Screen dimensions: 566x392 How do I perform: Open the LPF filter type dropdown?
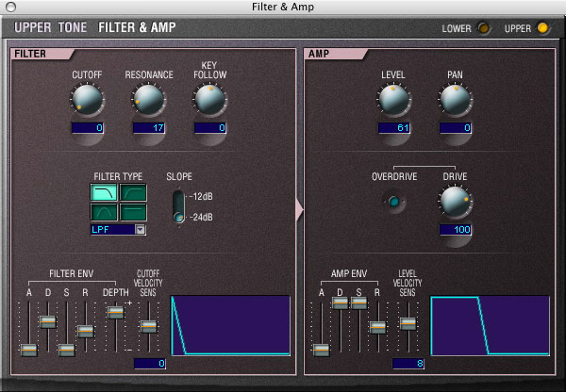point(141,229)
